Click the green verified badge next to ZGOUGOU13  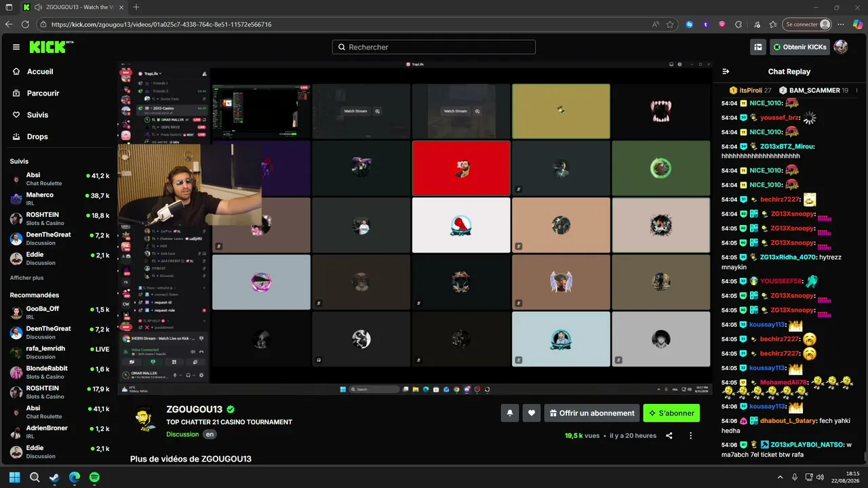click(231, 409)
